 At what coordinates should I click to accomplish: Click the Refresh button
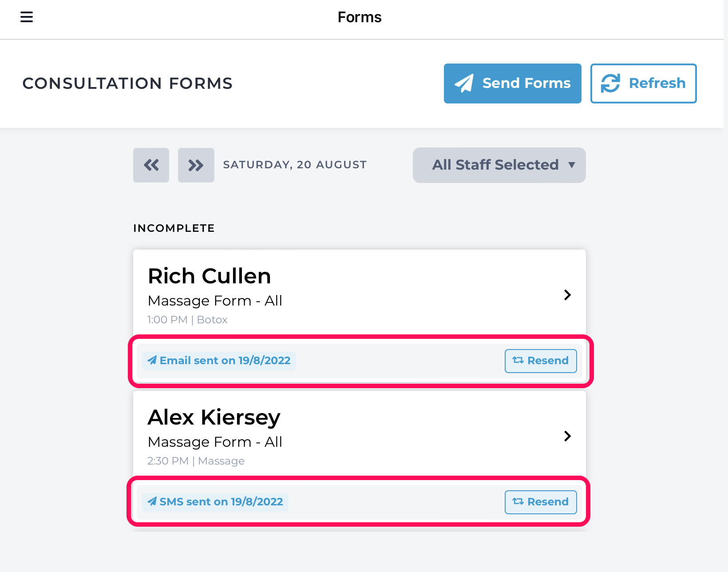(643, 83)
